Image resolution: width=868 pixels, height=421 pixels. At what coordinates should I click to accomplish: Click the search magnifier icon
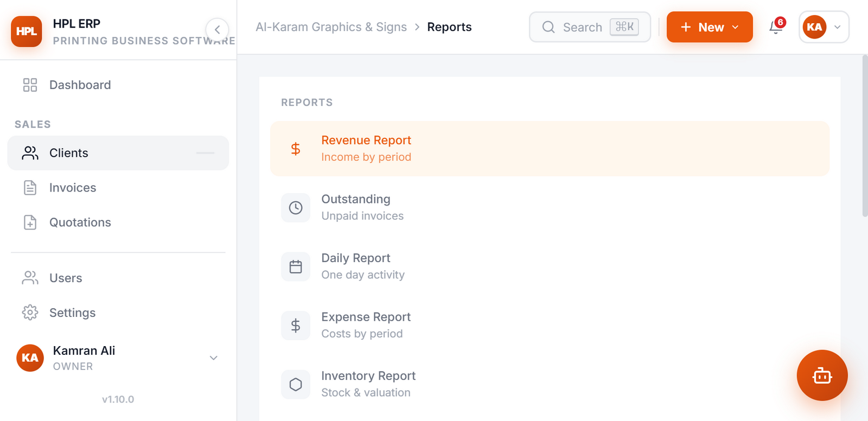tap(548, 27)
